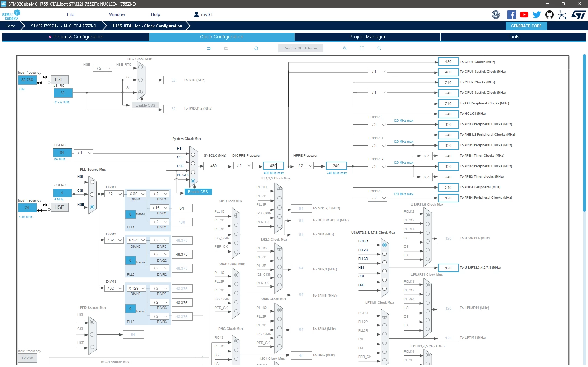Open the Window menu
Viewport: 588px width, 367px height.
(x=117, y=15)
